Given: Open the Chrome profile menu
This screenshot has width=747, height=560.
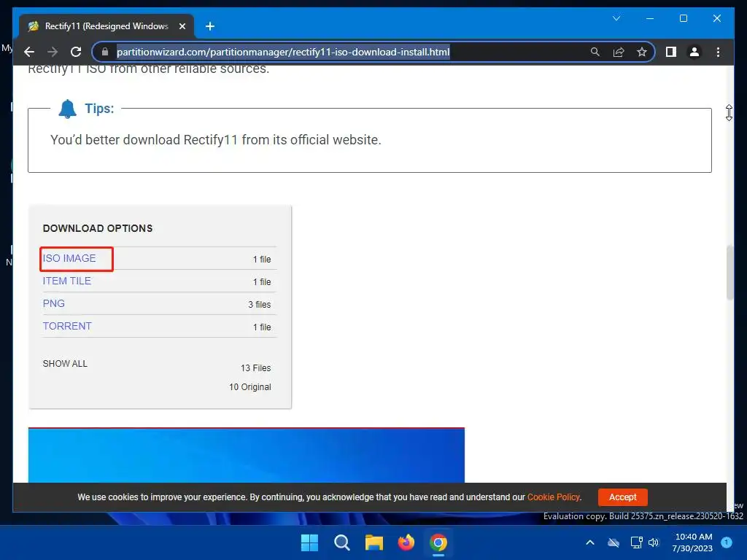Looking at the screenshot, I should click(x=694, y=52).
